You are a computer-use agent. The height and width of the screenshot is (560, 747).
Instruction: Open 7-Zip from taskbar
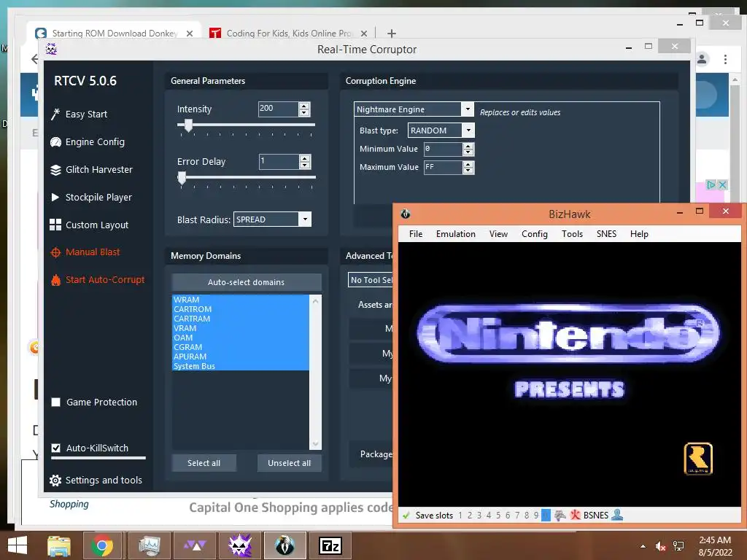click(x=330, y=545)
